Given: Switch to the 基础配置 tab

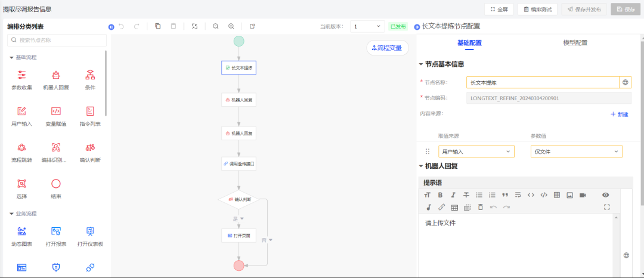Looking at the screenshot, I should coord(469,43).
